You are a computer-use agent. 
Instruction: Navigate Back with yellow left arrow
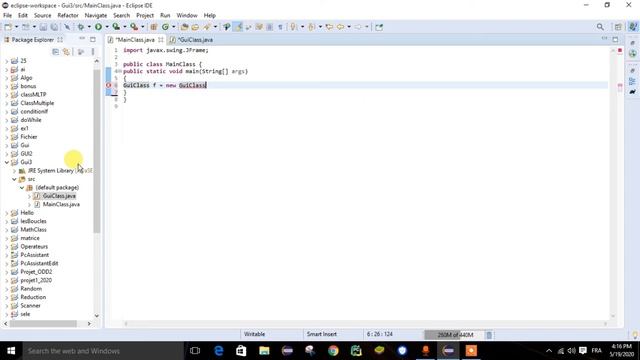tap(340, 27)
